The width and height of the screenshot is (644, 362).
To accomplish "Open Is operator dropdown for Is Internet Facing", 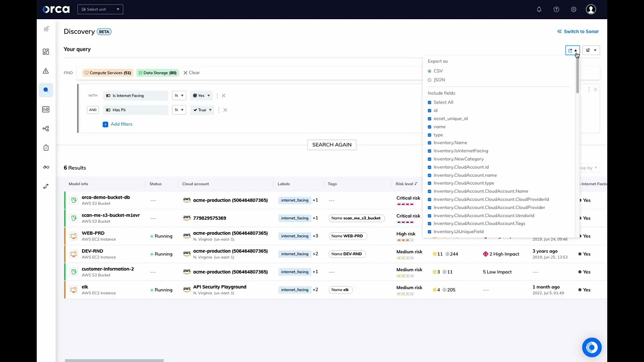I will click(x=179, y=96).
